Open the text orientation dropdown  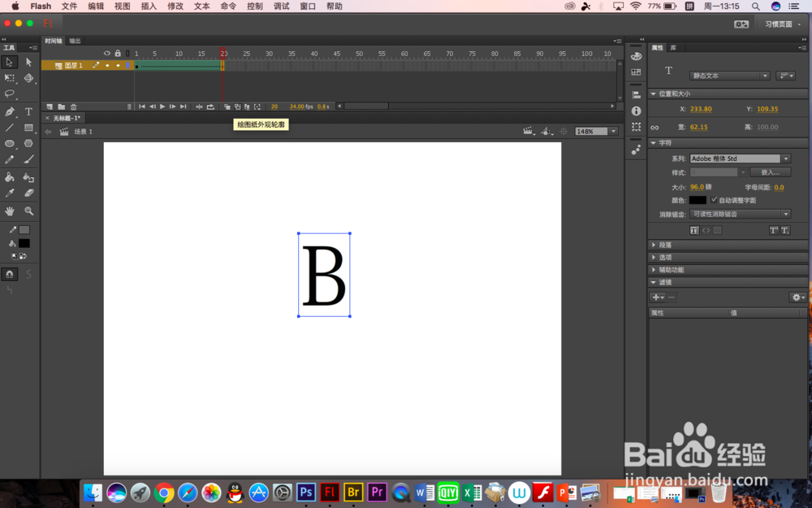point(785,76)
